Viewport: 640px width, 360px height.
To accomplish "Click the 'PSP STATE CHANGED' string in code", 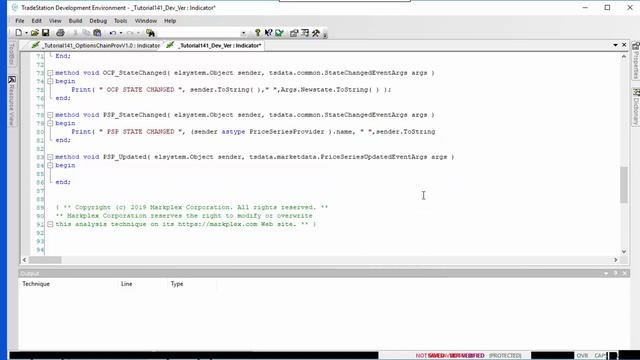I will coord(140,132).
